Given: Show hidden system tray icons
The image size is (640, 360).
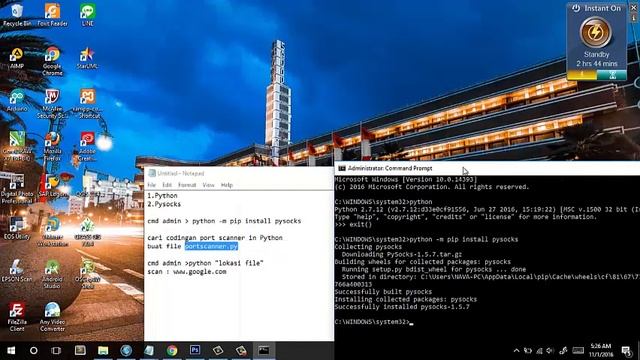Looking at the screenshot, I should (x=516, y=351).
